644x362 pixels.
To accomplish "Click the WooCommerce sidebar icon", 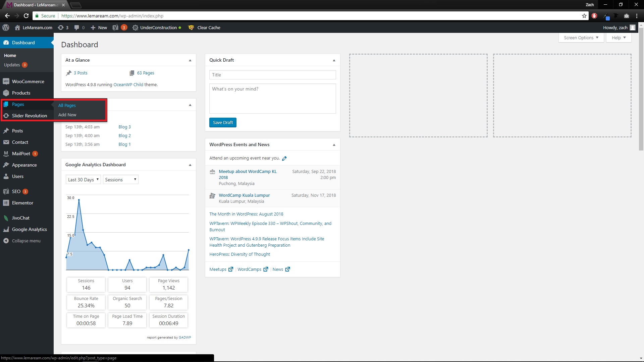I will [6, 81].
